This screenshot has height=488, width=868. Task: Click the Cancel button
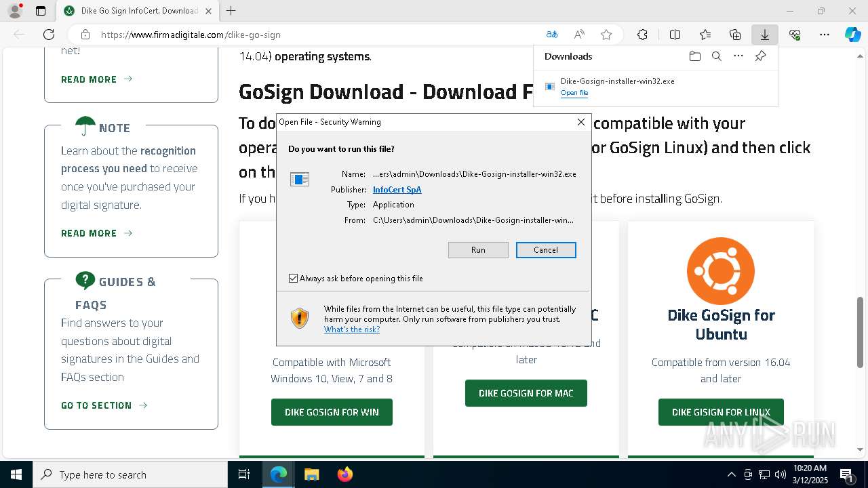point(546,250)
